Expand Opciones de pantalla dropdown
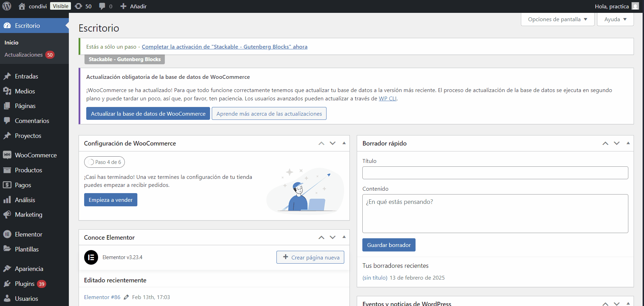Image resolution: width=644 pixels, height=306 pixels. coord(557,19)
